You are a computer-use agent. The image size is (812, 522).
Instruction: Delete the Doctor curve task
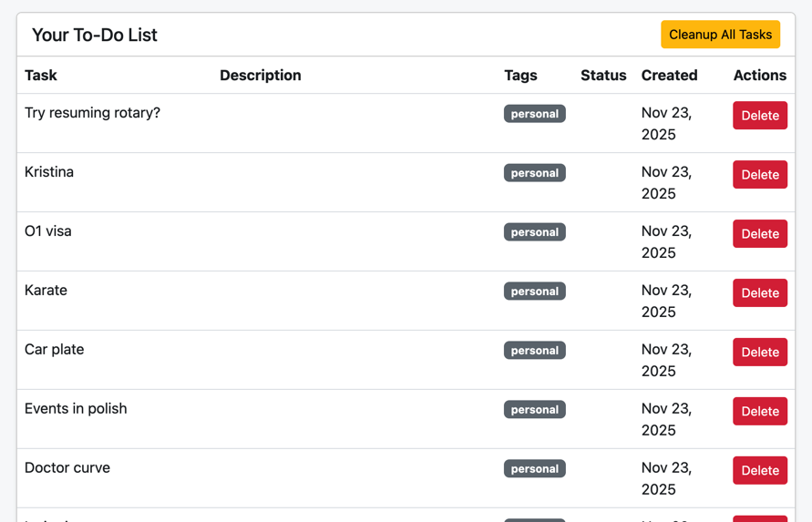(x=759, y=471)
